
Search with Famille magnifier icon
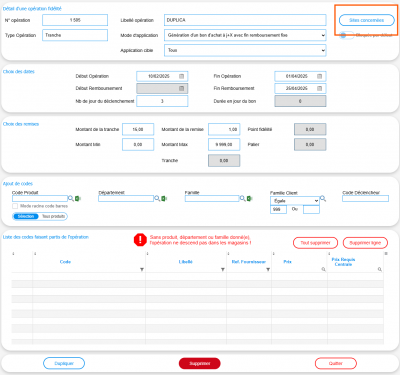[242, 198]
